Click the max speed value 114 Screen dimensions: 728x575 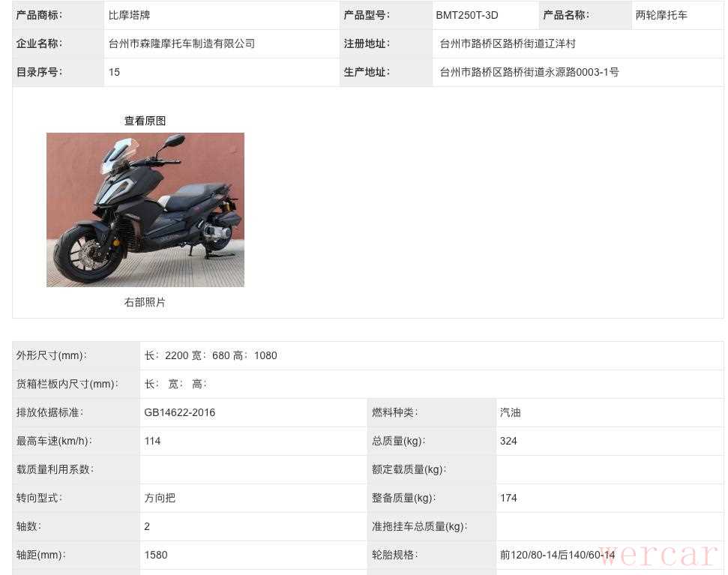click(152, 441)
